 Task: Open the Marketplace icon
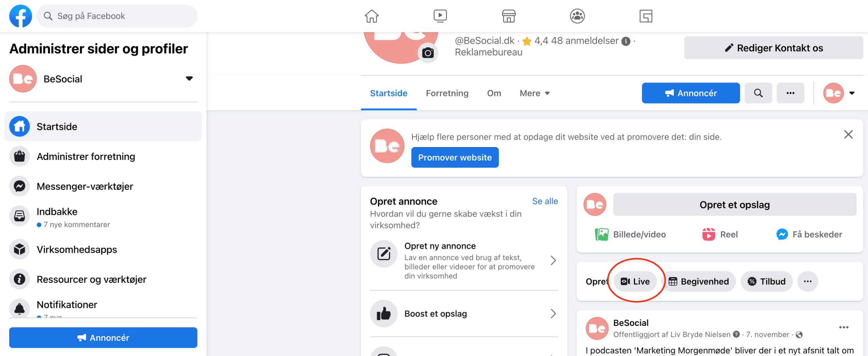tap(509, 16)
